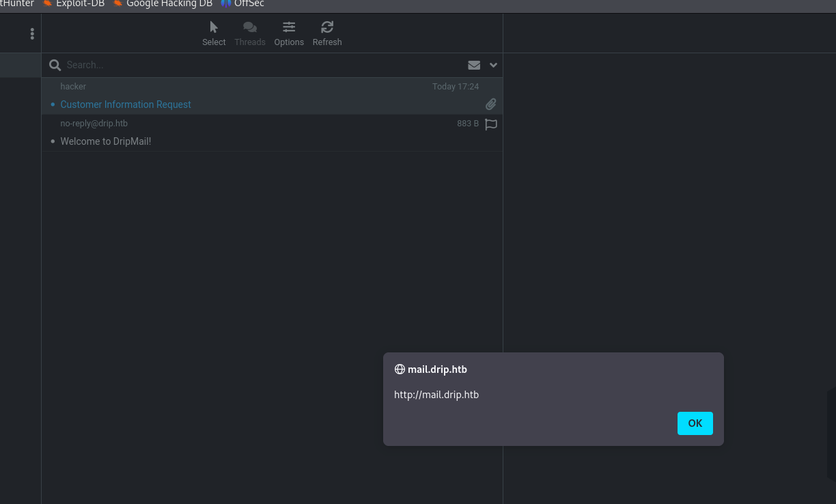Click the envelope filter icon
Screen dimensions: 836x504
coord(474,65)
